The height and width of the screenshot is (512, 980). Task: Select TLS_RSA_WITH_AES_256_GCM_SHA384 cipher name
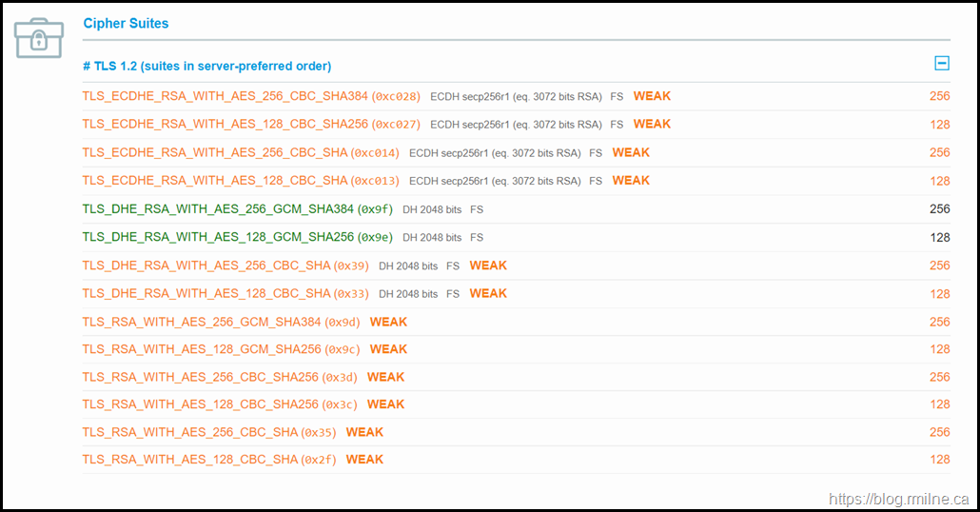(202, 322)
